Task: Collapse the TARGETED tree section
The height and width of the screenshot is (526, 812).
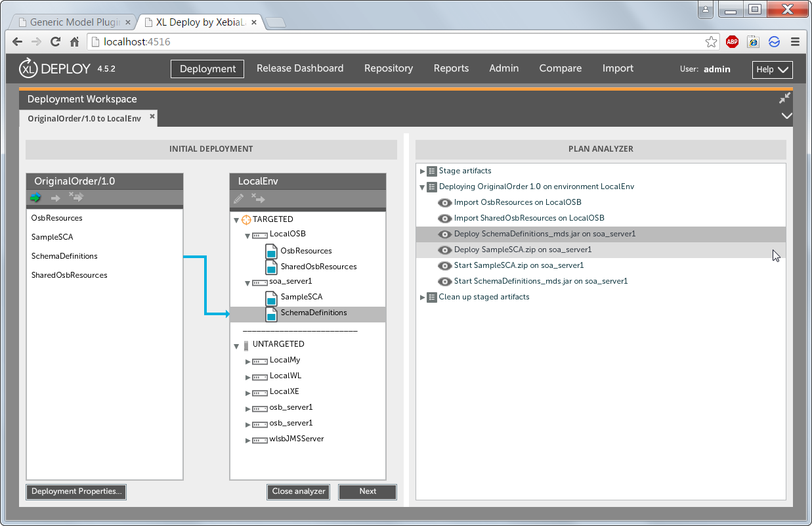Action: point(236,220)
